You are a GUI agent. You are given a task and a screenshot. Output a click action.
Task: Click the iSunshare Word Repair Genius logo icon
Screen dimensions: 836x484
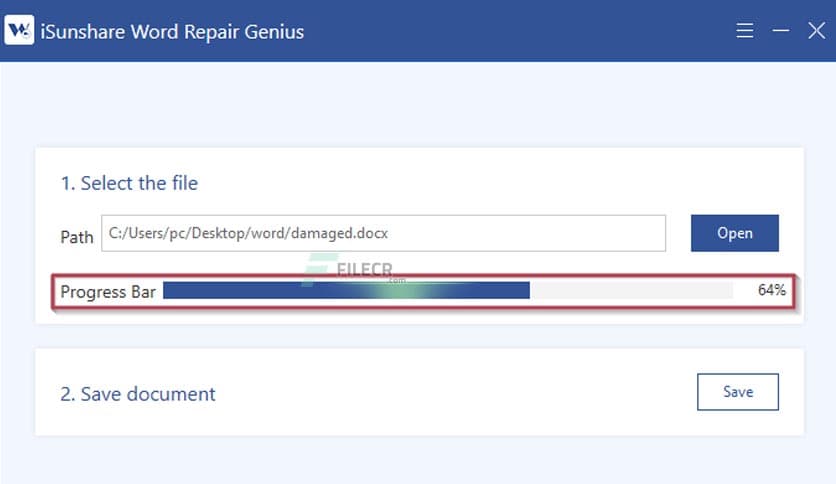pyautogui.click(x=19, y=30)
